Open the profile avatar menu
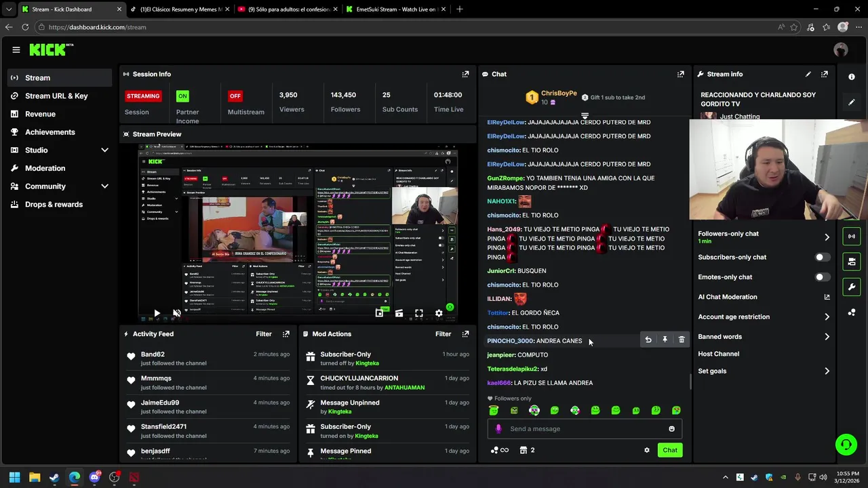Image resolution: width=868 pixels, height=488 pixels. pos(841,49)
